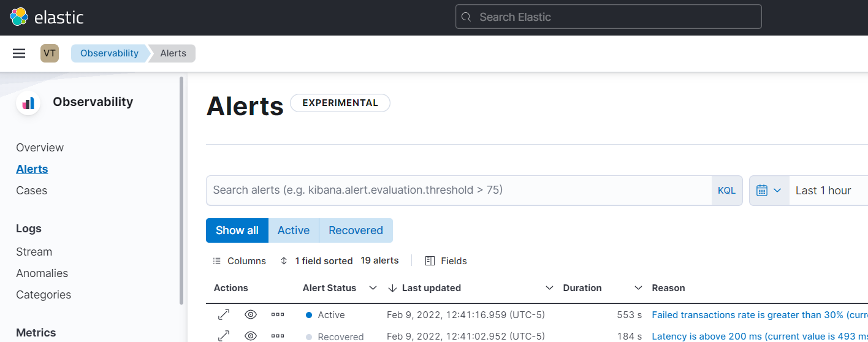Image resolution: width=868 pixels, height=342 pixels.
Task: Open the Last updated column dropdown
Action: [549, 288]
